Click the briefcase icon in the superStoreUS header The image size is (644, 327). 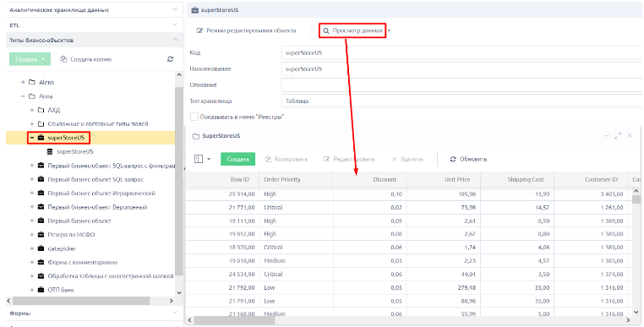[194, 10]
